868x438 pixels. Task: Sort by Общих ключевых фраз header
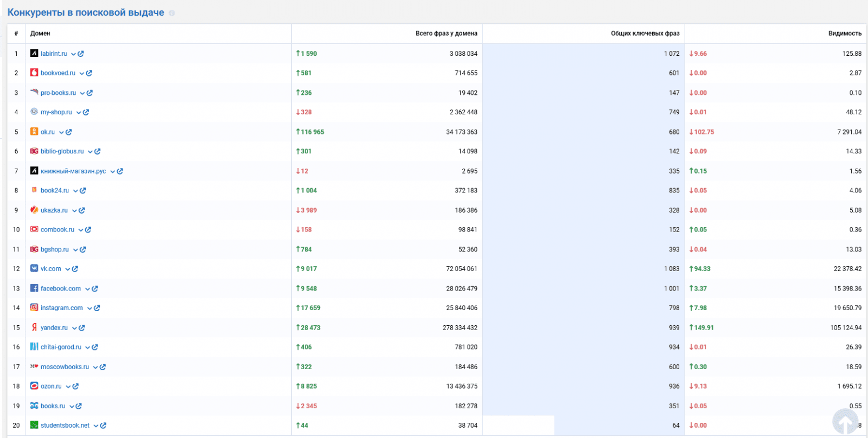point(645,34)
